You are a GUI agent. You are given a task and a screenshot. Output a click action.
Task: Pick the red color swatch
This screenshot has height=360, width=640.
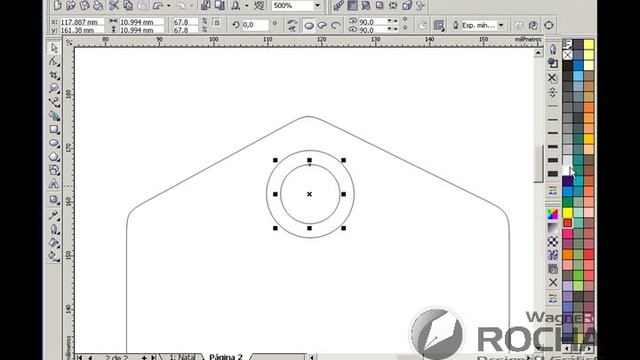coord(567,223)
